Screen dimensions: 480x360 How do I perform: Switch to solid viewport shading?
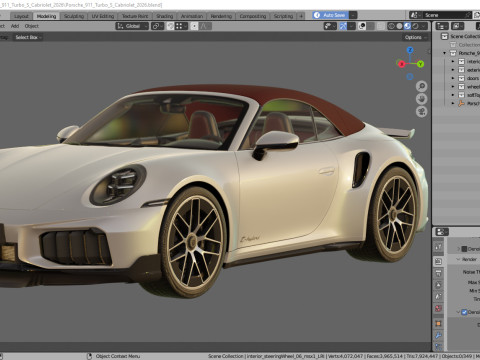(399, 26)
